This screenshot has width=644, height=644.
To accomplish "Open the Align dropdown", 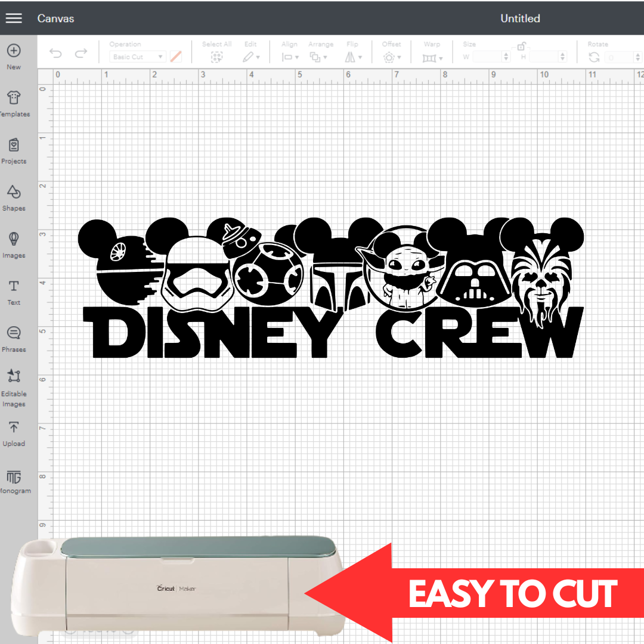I will (290, 57).
